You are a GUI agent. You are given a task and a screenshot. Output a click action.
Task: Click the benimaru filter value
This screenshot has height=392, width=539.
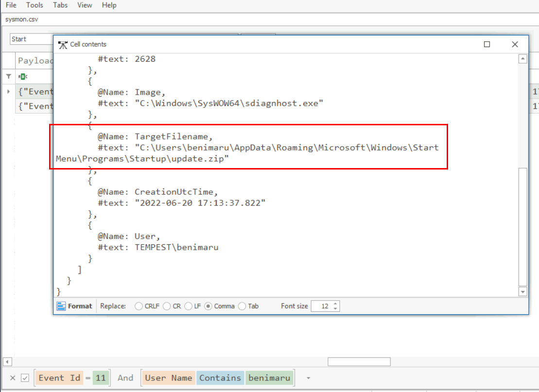tap(269, 378)
